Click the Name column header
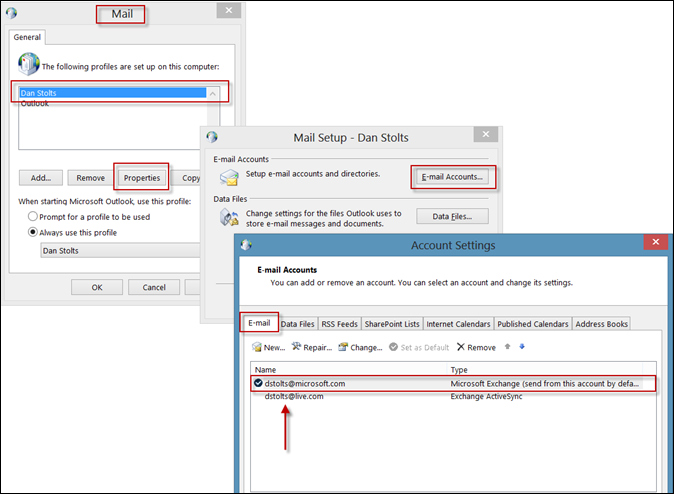The width and height of the screenshot is (674, 494). click(x=349, y=369)
